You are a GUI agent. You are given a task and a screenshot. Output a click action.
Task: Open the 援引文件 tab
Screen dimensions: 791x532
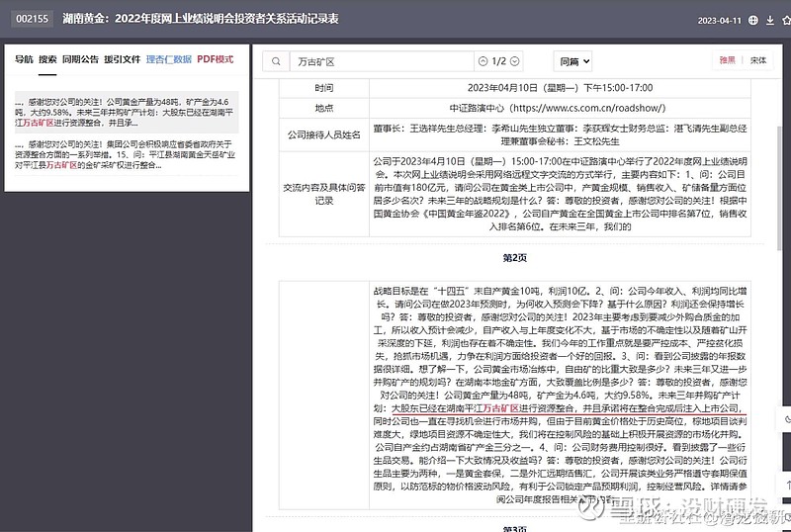[122, 59]
